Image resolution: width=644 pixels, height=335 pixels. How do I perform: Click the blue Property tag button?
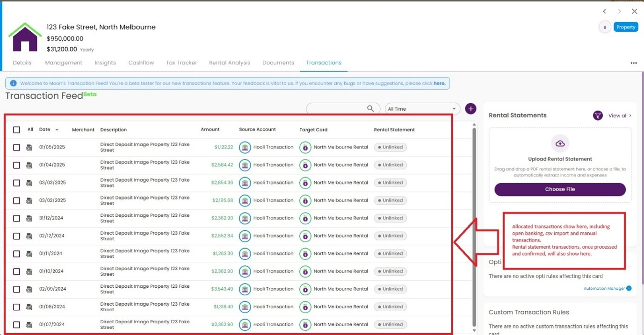tap(626, 27)
